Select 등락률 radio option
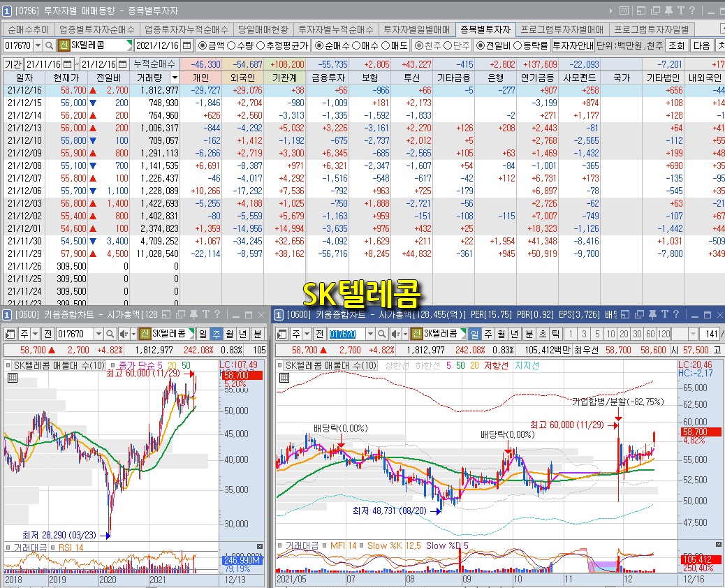Image resolution: width=725 pixels, height=588 pixels. 518,46
